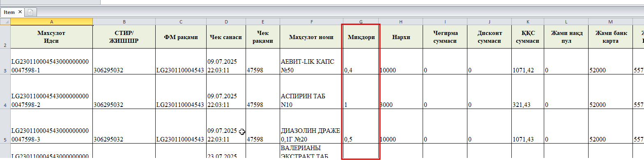Select product ID cell ending 0047598-1
The image size is (644, 160).
51,61
